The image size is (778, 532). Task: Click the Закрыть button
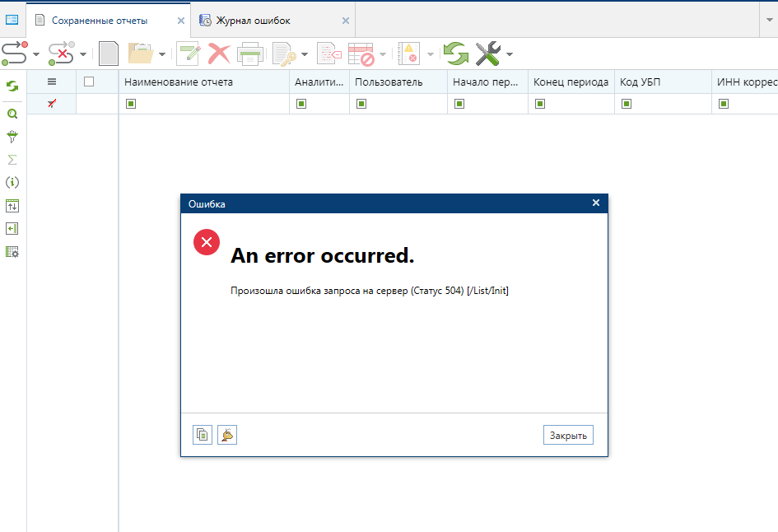[568, 435]
